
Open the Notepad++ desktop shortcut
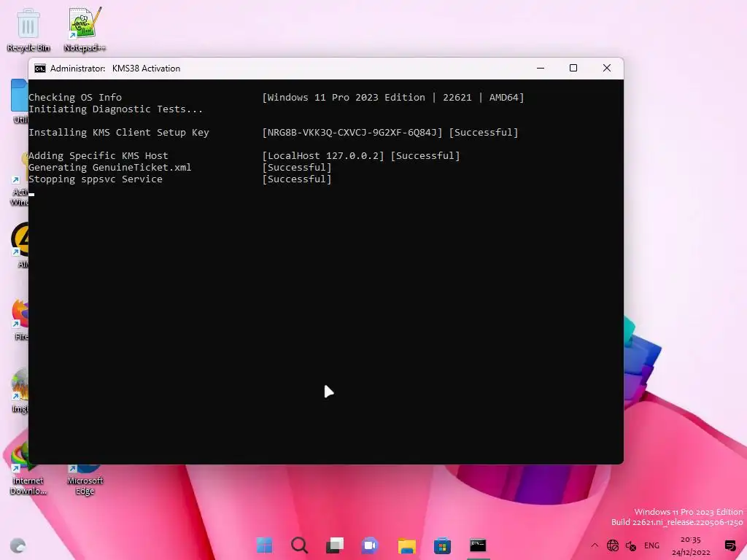(x=85, y=29)
